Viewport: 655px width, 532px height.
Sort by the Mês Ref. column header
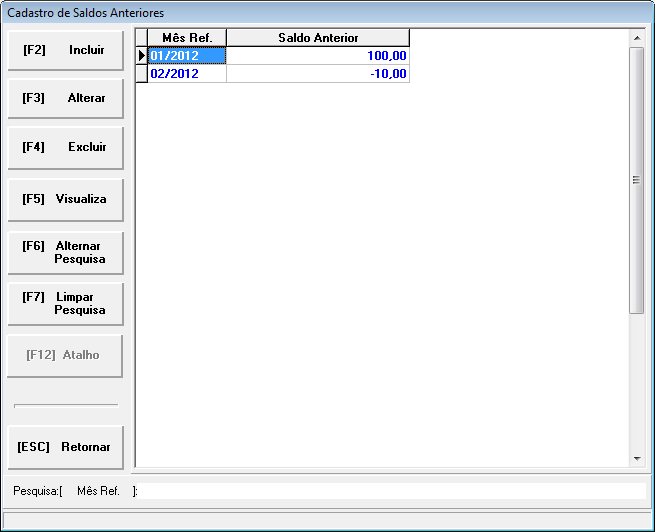(187, 38)
